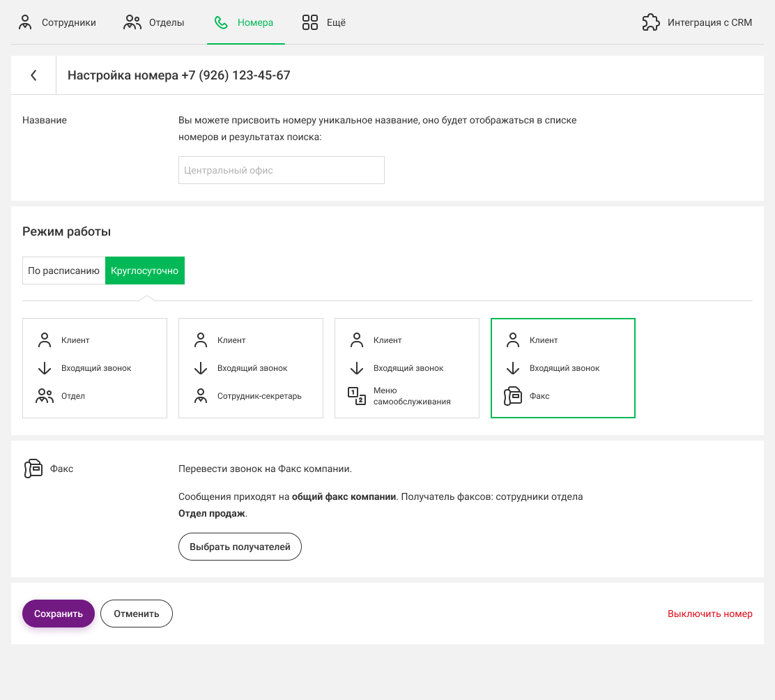Switch mode to По расписанию
The height and width of the screenshot is (700, 775).
pos(64,271)
